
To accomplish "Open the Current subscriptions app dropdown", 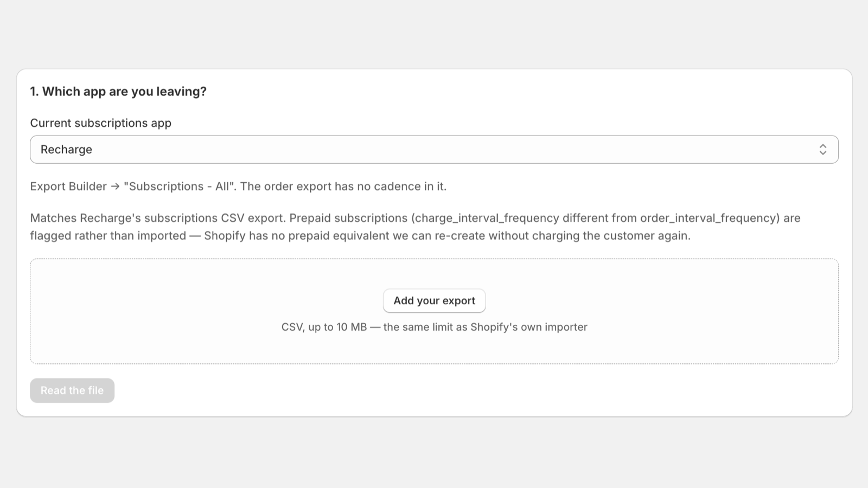I will coord(434,150).
